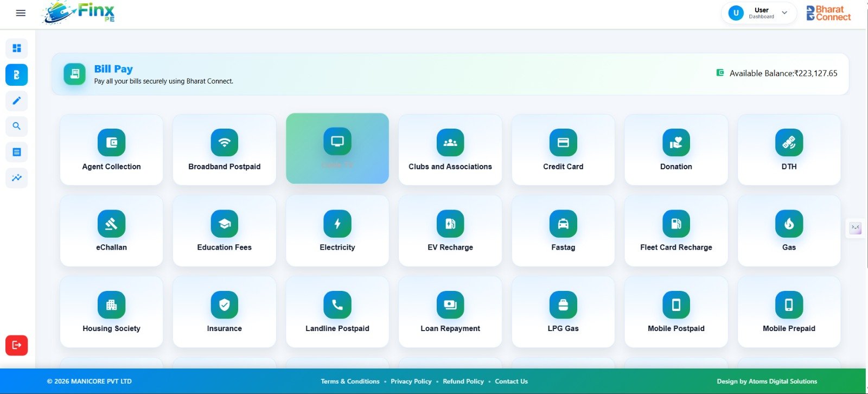Open the Terms & Conditions link
The width and height of the screenshot is (868, 394).
350,382
